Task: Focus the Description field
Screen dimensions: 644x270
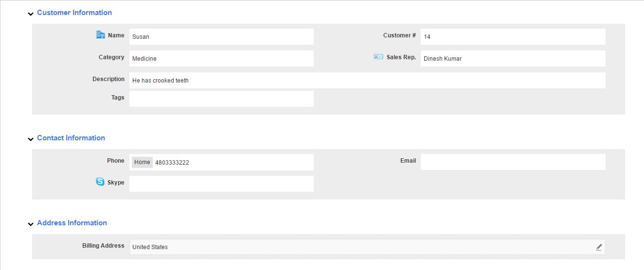Action: 367,81
